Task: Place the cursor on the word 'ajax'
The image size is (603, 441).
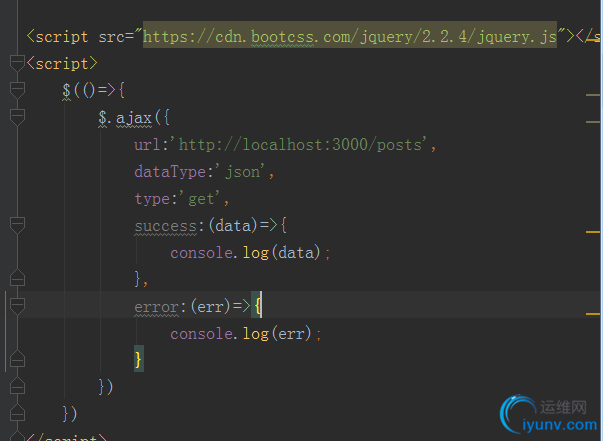Action: point(134,118)
